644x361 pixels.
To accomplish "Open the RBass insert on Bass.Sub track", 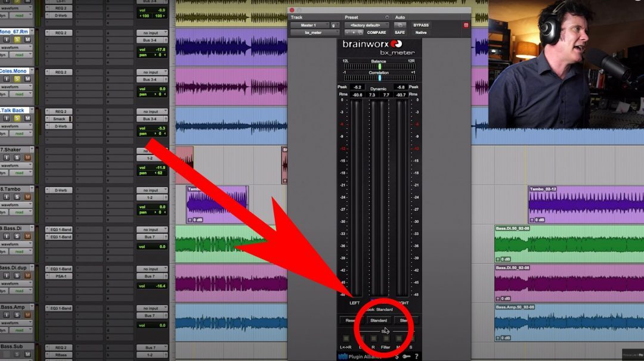I will (58, 355).
